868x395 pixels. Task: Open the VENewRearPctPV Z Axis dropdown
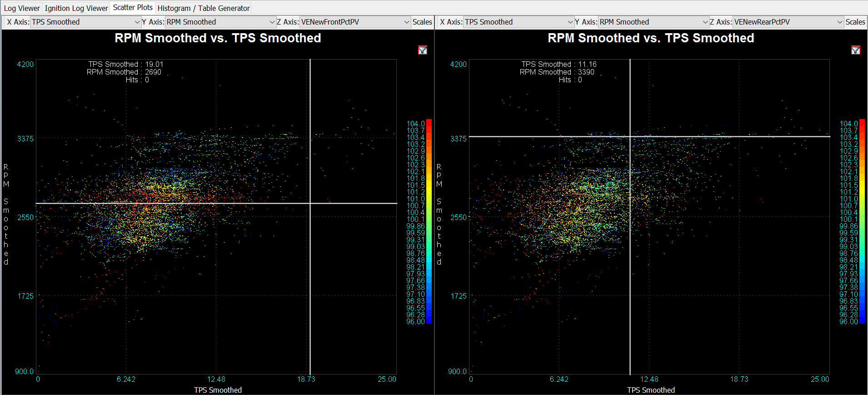(x=788, y=22)
